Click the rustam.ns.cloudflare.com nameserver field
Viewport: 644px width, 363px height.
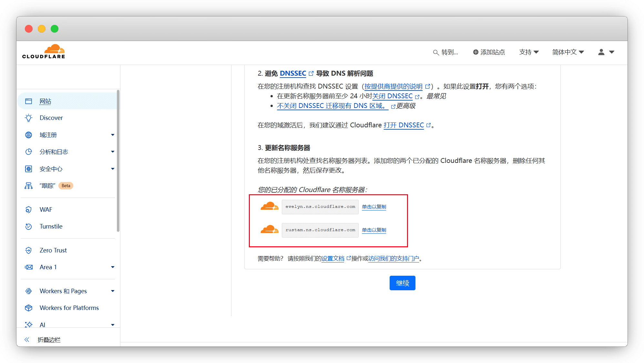pos(320,230)
